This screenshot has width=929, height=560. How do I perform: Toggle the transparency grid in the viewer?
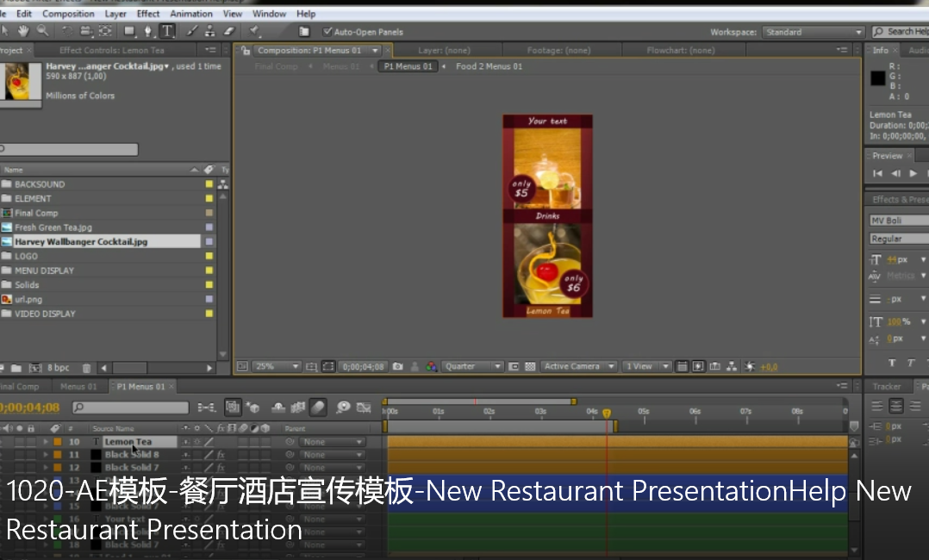tap(530, 367)
